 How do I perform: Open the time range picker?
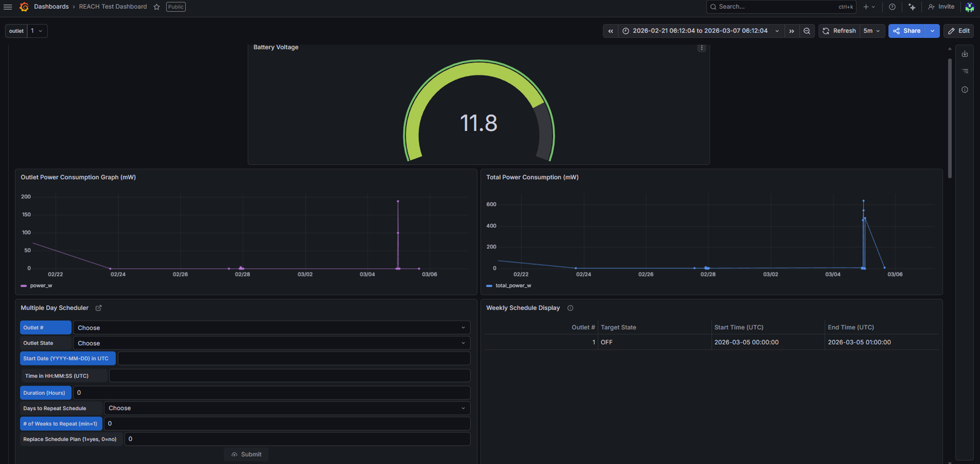pyautogui.click(x=701, y=31)
